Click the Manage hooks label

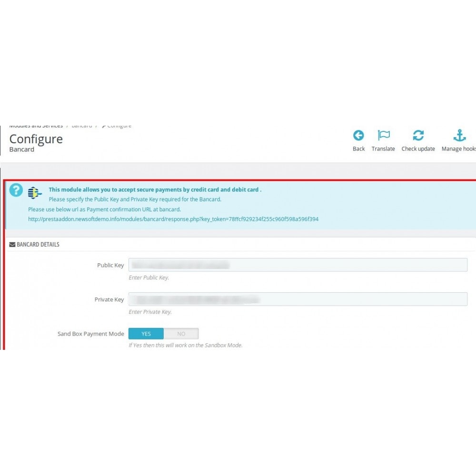tap(459, 149)
